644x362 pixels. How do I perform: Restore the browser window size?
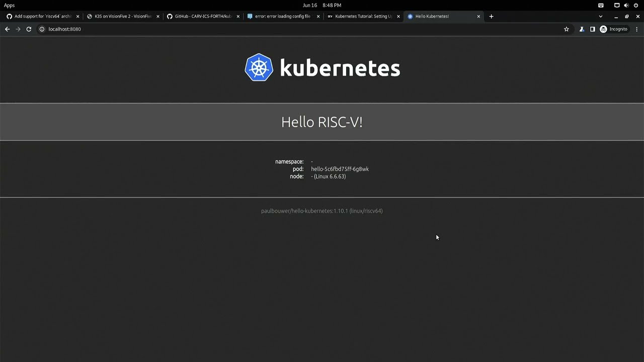click(627, 16)
